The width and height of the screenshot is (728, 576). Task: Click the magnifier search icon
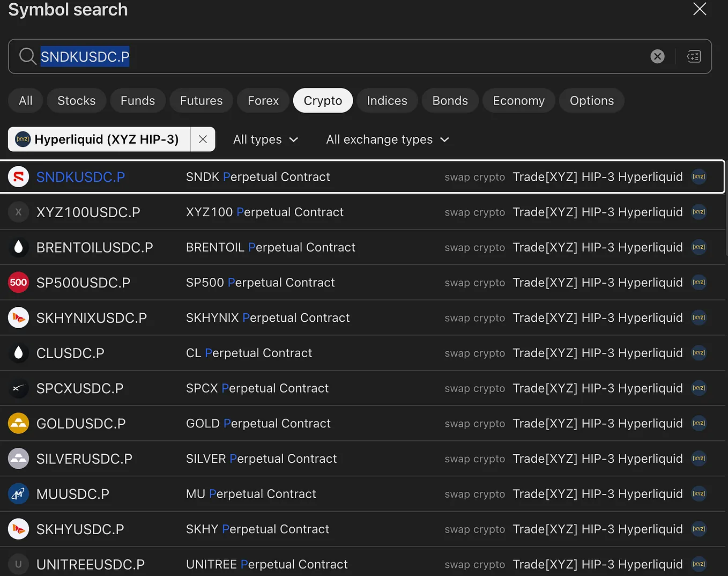[27, 56]
